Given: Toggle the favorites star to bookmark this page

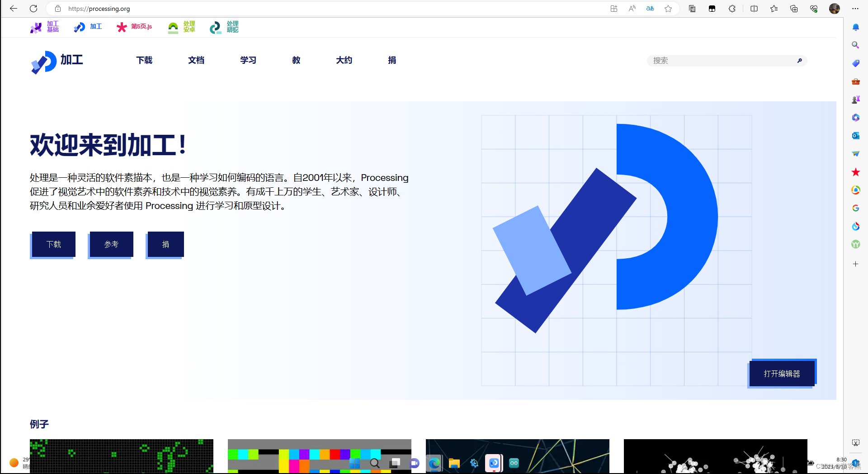Looking at the screenshot, I should 668,9.
